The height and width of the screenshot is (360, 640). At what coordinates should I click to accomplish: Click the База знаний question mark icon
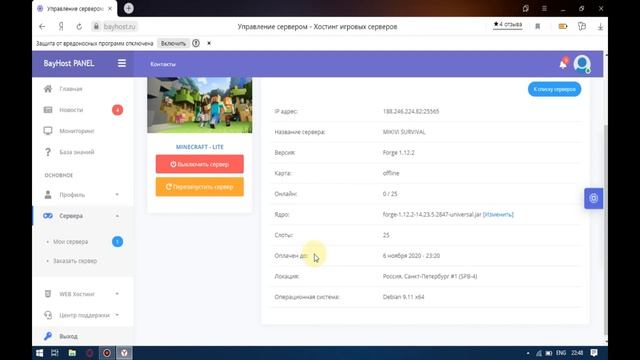click(x=48, y=152)
